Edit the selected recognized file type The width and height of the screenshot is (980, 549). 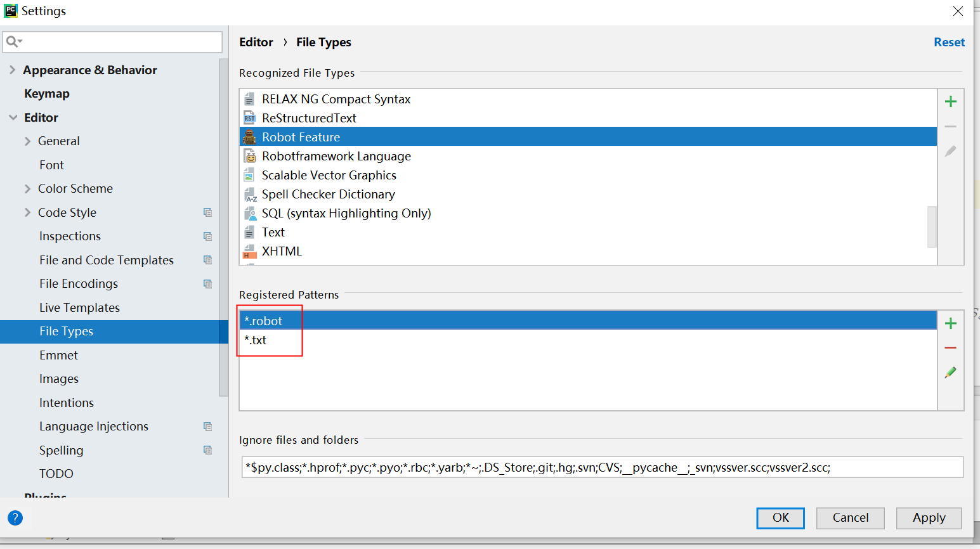[x=950, y=151]
